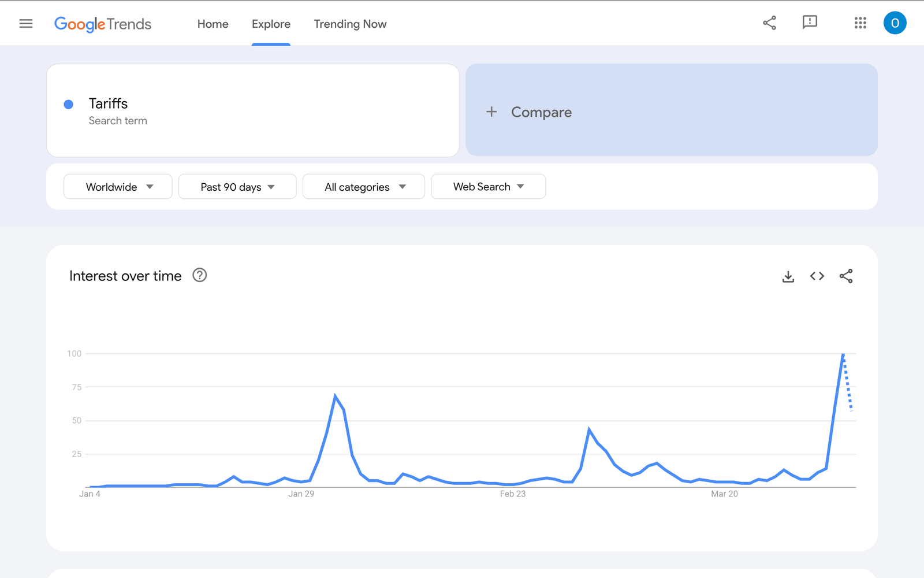The height and width of the screenshot is (578, 924).
Task: Click the share icon in the top bar
Action: [769, 23]
